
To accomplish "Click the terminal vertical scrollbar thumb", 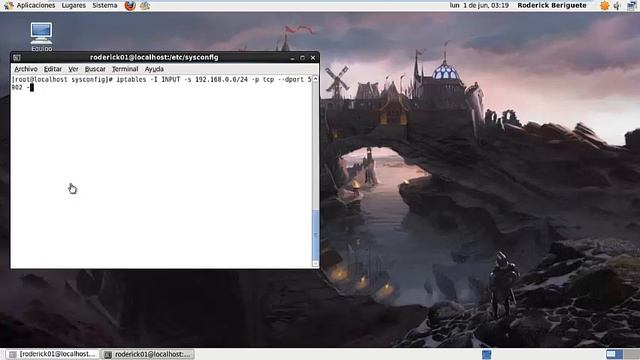I will [315, 235].
